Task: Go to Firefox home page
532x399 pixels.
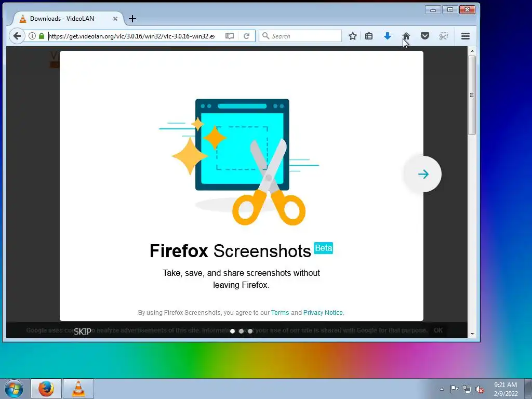Action: pos(406,36)
